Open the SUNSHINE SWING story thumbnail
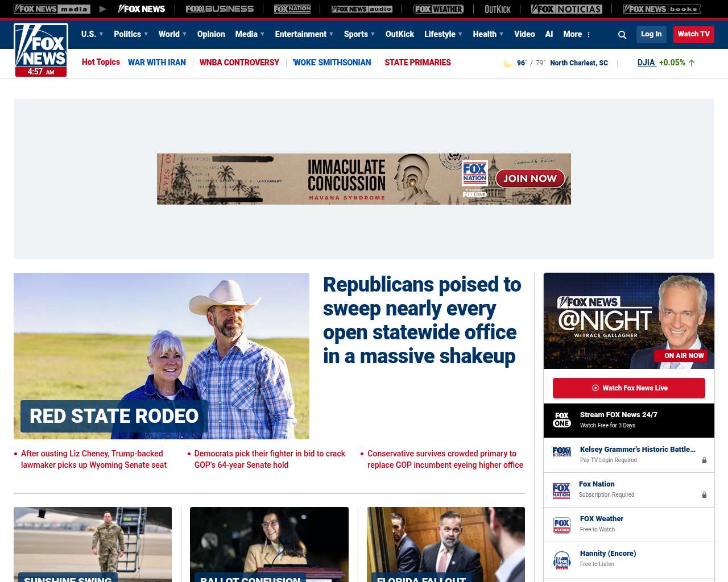728x582 pixels. (x=93, y=544)
